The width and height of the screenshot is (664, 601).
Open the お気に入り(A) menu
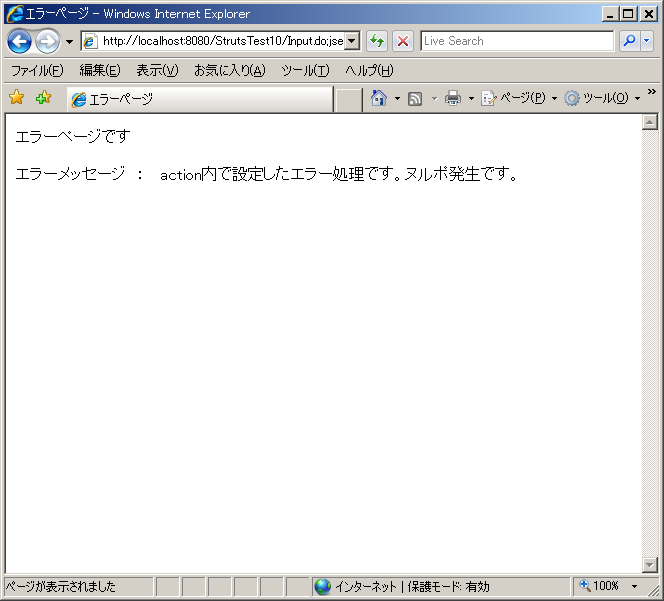click(230, 70)
